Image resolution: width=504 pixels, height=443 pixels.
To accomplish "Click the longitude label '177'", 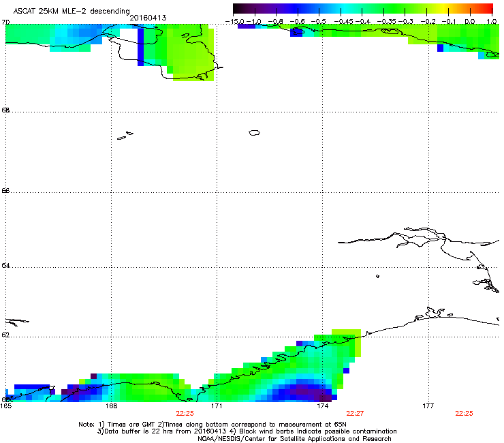I will [428, 406].
